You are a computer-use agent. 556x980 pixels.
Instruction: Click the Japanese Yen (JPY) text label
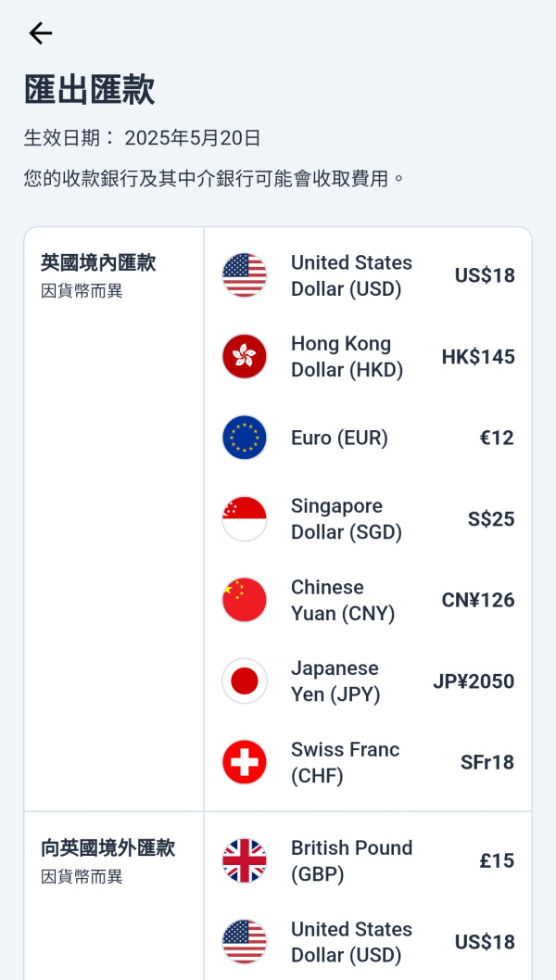pyautogui.click(x=335, y=681)
